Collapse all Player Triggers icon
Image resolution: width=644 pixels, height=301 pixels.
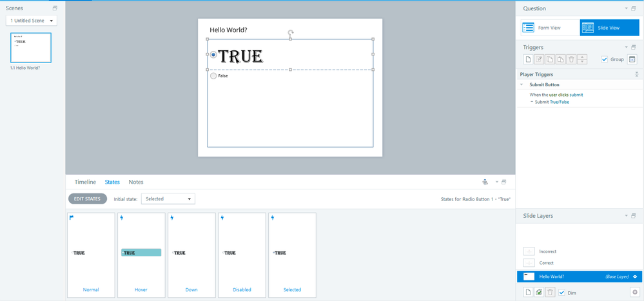coord(636,74)
